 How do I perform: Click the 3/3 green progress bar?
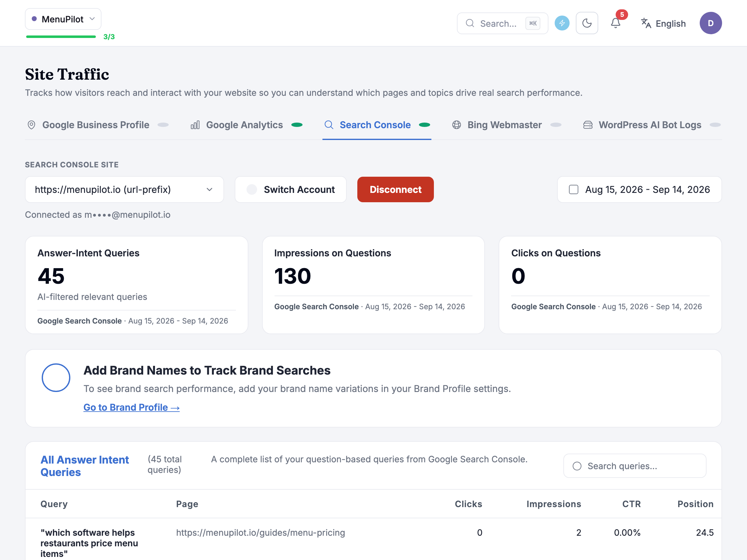(61, 36)
